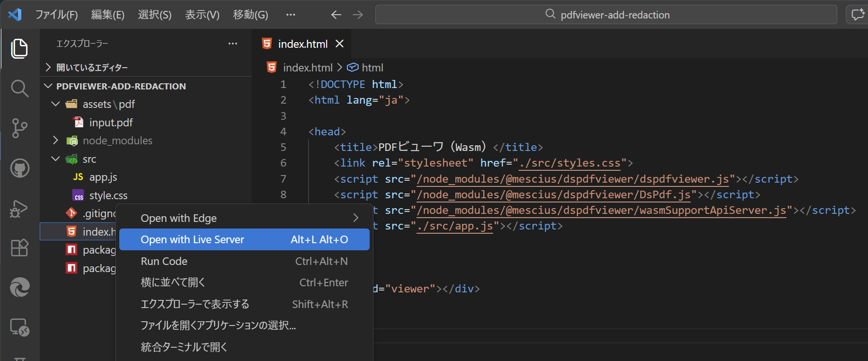
Task: Choose 横に並べて開く from context menu
Action: pyautogui.click(x=244, y=282)
